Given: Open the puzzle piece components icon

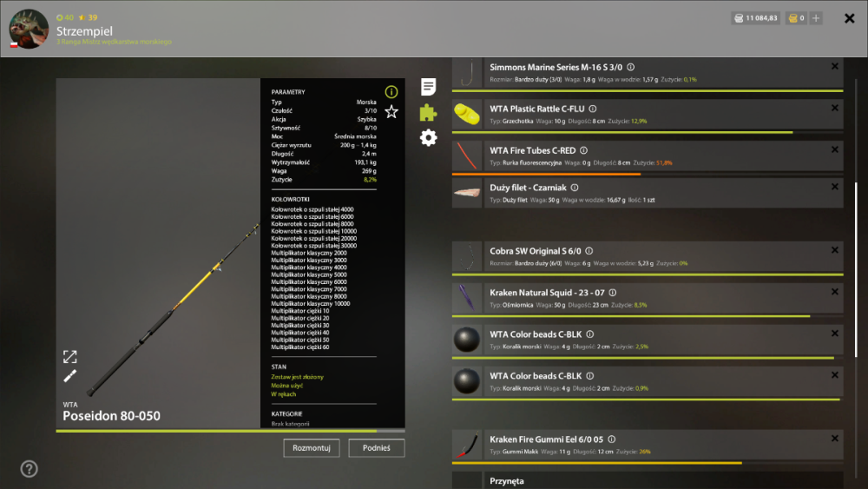Looking at the screenshot, I should tap(428, 112).
